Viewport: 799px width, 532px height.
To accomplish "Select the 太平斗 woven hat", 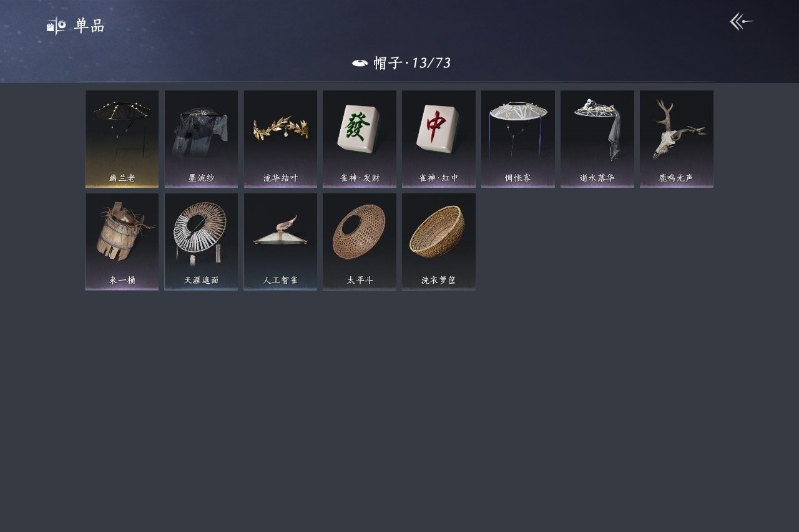I will tap(360, 241).
